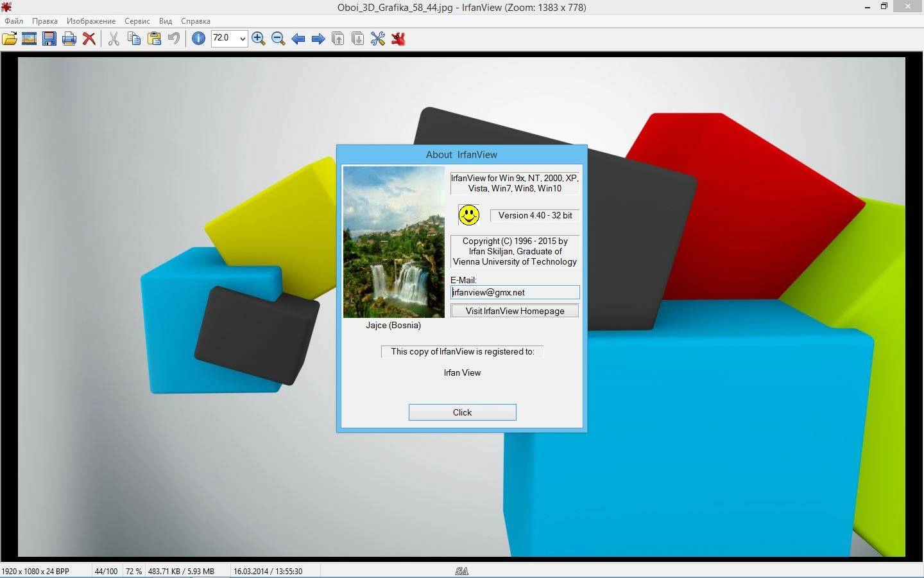Open the Справка menu
This screenshot has width=924, height=578.
(x=196, y=21)
